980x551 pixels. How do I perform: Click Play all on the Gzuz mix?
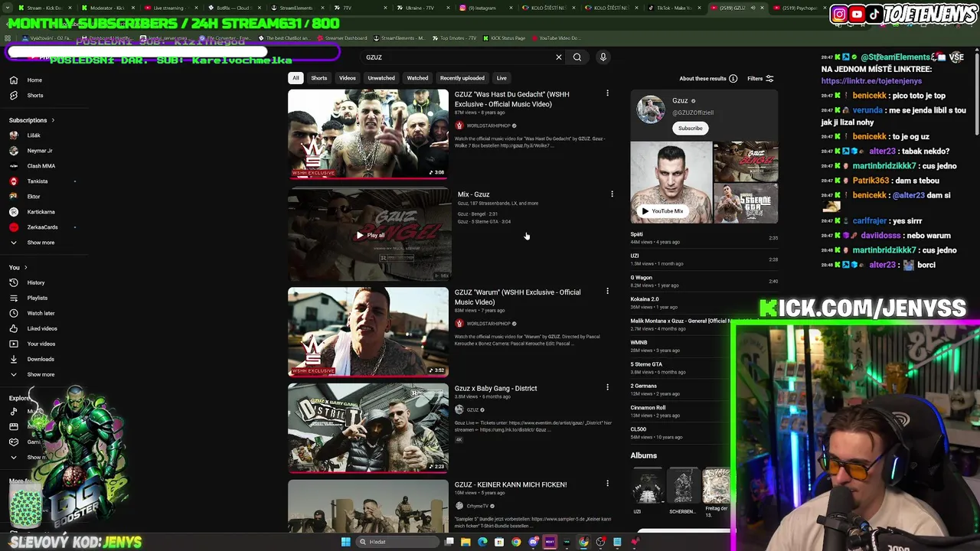[370, 235]
